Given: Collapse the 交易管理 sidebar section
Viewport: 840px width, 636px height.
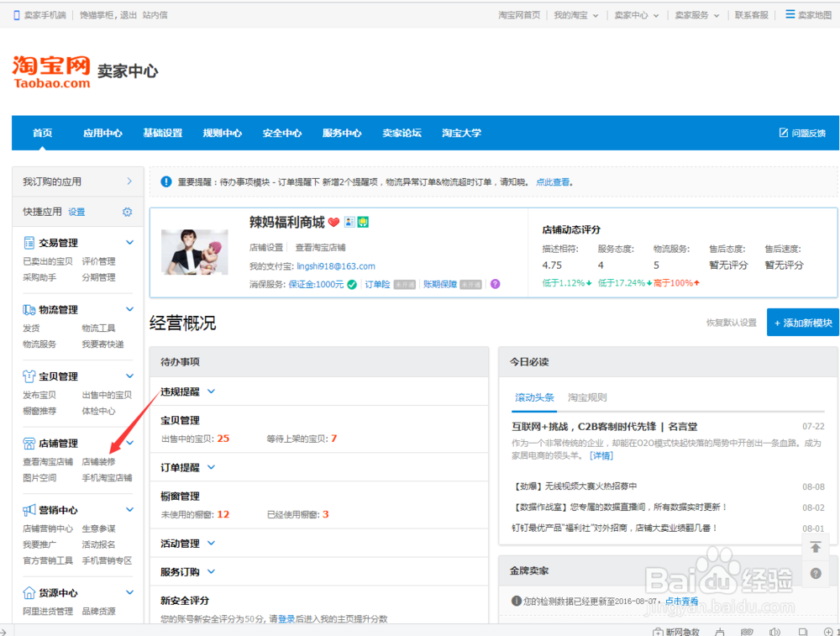Looking at the screenshot, I should 129,242.
